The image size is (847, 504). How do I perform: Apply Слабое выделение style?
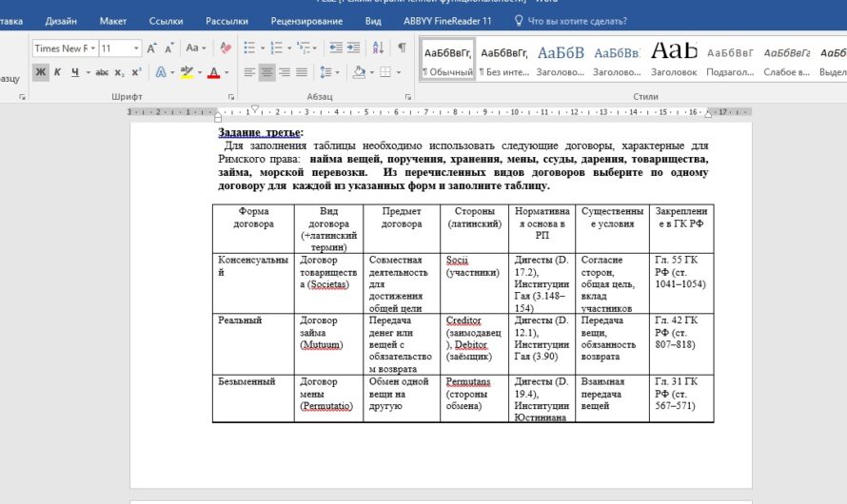tap(786, 59)
